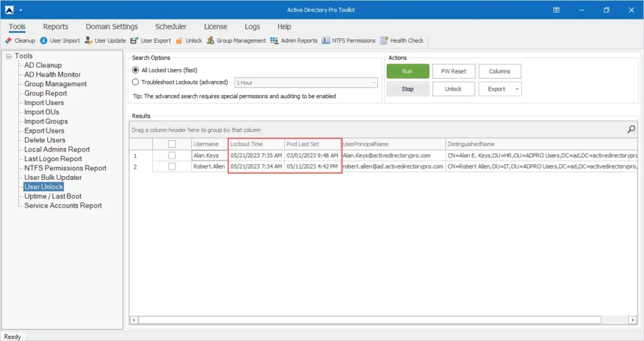Click the green Run button
644x341 pixels.
tap(408, 71)
